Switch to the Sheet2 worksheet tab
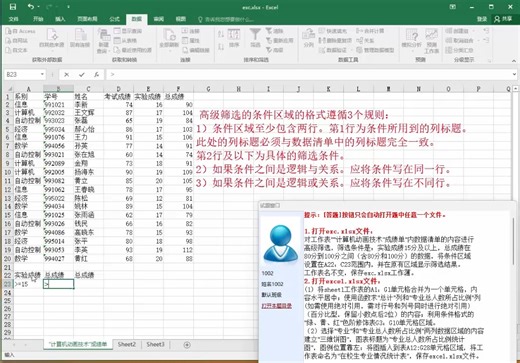The width and height of the screenshot is (520, 363). pyautogui.click(x=127, y=344)
